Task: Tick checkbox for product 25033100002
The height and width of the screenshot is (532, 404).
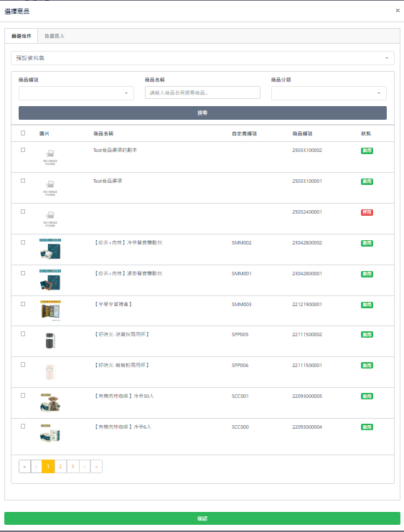Action: tap(23, 150)
